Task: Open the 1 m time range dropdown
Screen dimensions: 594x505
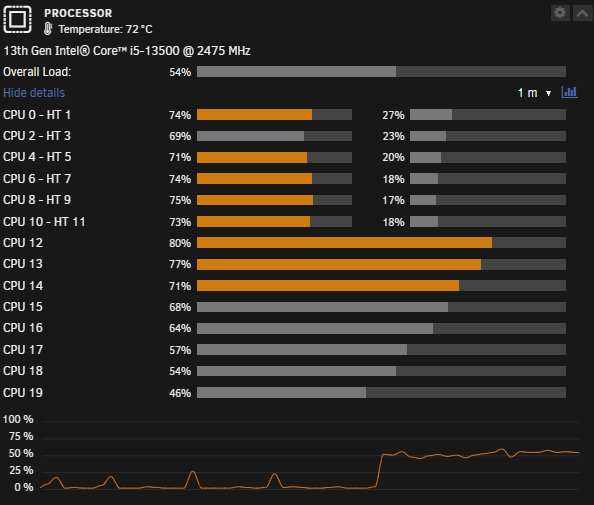Action: [534, 93]
